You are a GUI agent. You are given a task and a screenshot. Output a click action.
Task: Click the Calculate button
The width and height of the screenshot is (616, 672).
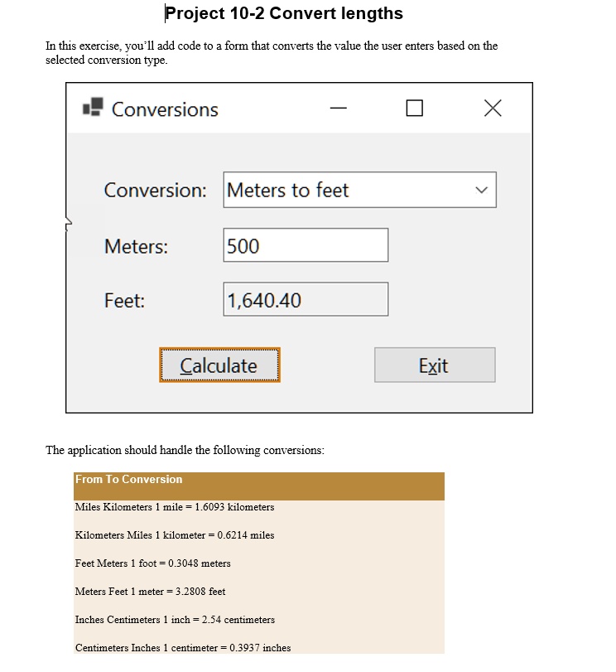pos(219,365)
